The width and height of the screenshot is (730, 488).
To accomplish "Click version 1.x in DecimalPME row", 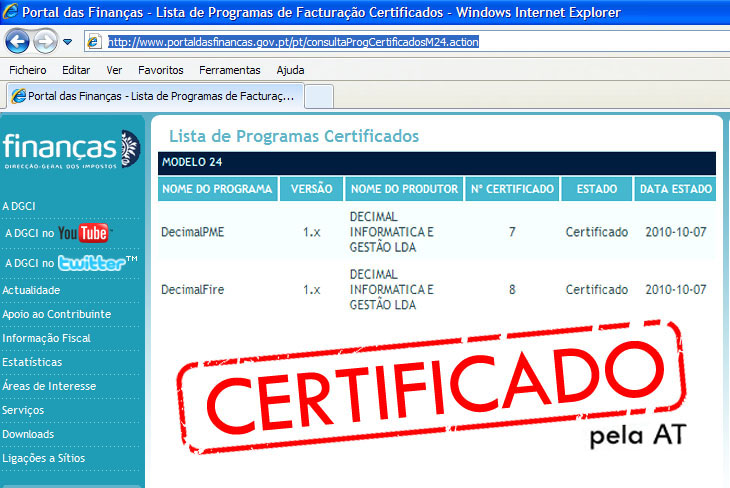I will 311,232.
